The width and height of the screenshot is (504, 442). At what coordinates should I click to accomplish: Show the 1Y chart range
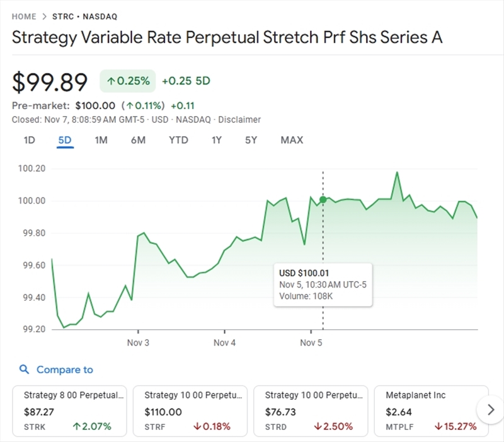[216, 140]
